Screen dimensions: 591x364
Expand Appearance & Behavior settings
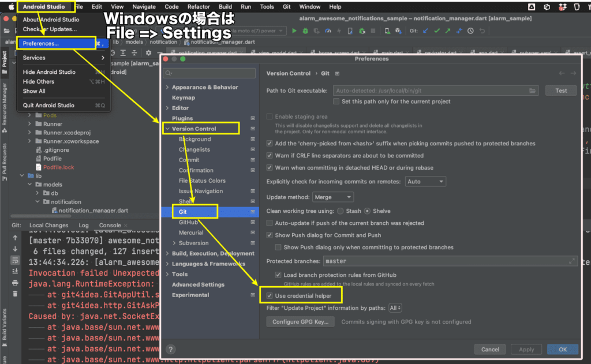click(167, 87)
